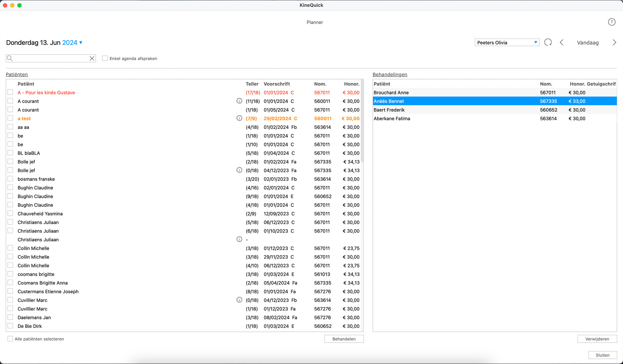Click date 12/09/2023 for Chauveheid Yasmina
This screenshot has height=364, width=623.
276,213
